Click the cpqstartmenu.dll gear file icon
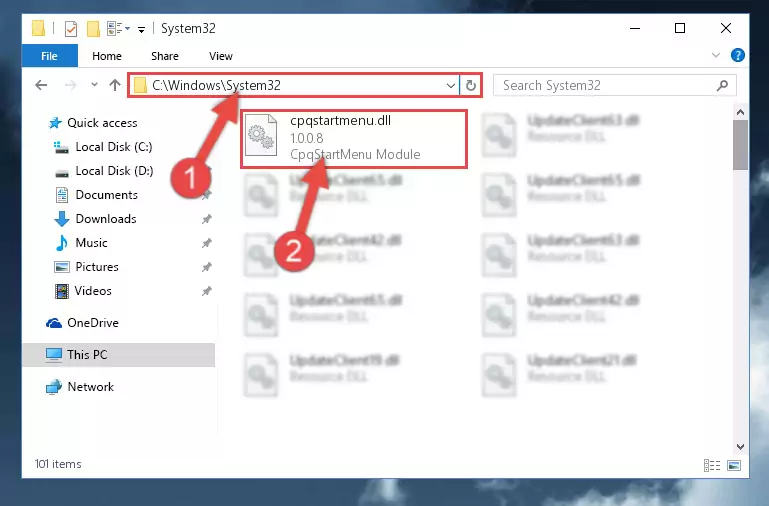The height and width of the screenshot is (506, 769). click(261, 135)
